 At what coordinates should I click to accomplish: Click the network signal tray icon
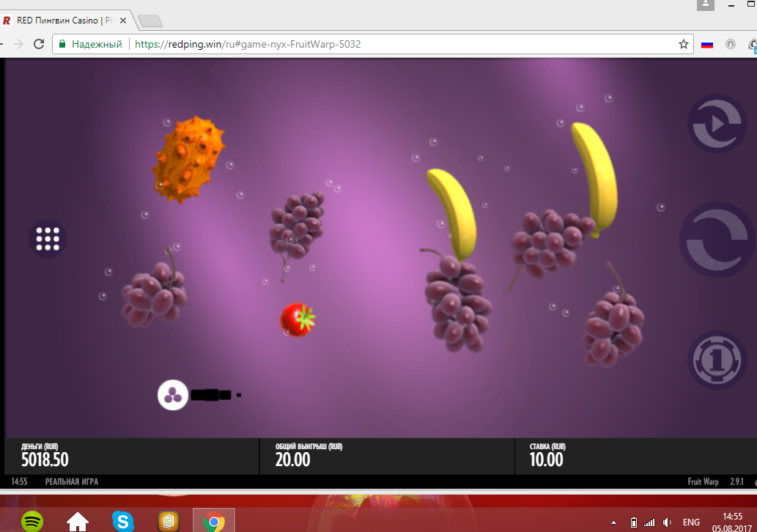tap(649, 522)
